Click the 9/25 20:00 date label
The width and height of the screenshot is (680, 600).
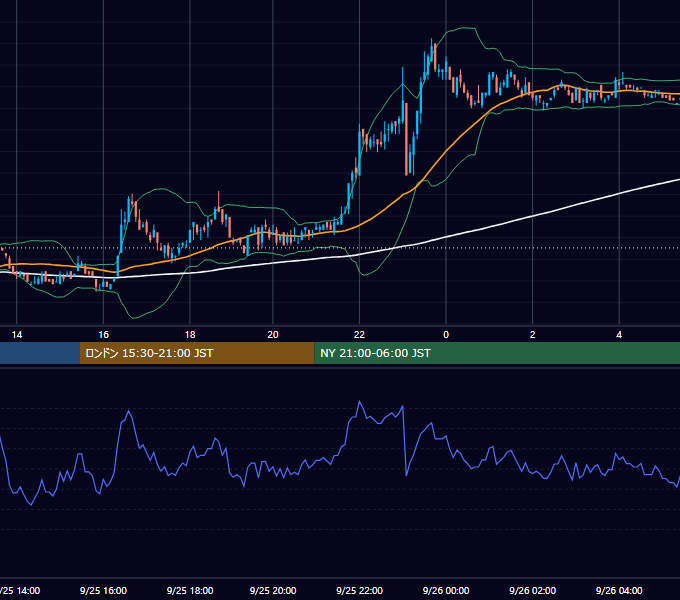(273, 590)
